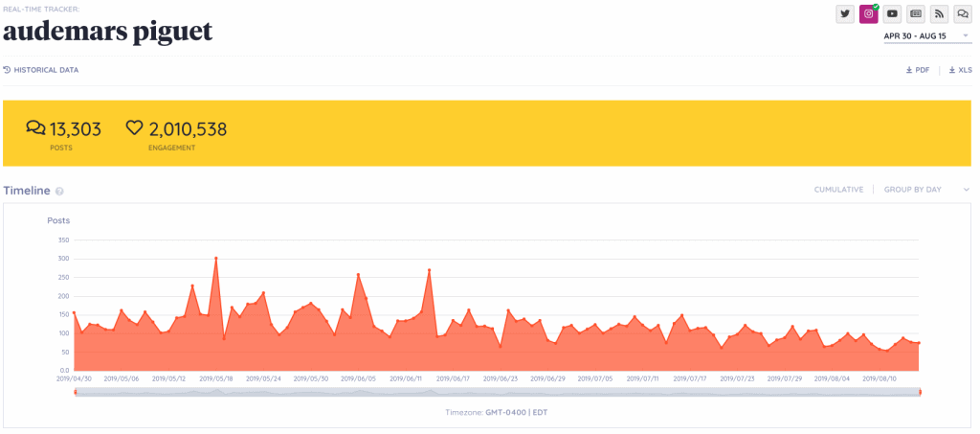Image resolution: width=980 pixels, height=434 pixels.
Task: Toggle the Instagram source icon
Action: tap(869, 13)
